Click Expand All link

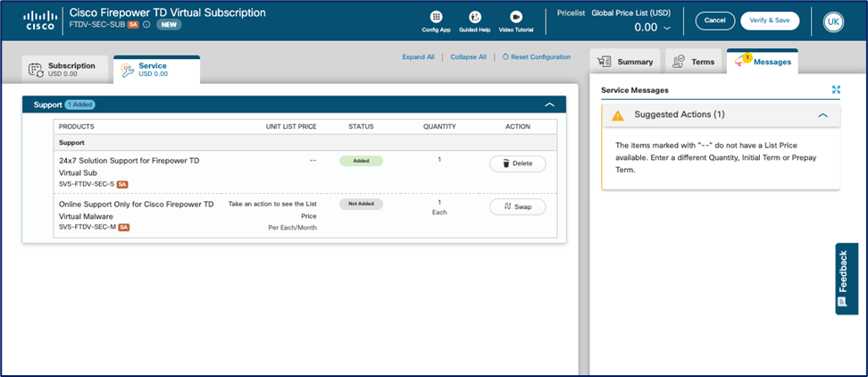point(418,57)
